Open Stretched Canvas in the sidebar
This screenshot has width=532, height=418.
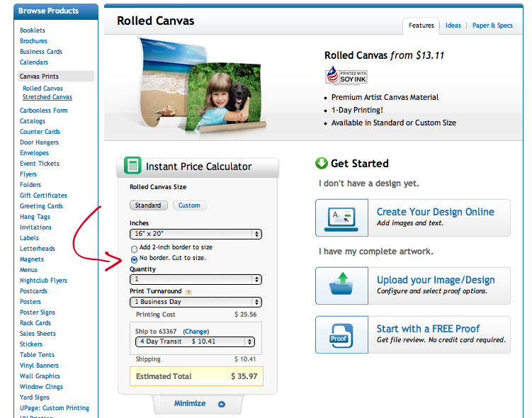pos(47,97)
